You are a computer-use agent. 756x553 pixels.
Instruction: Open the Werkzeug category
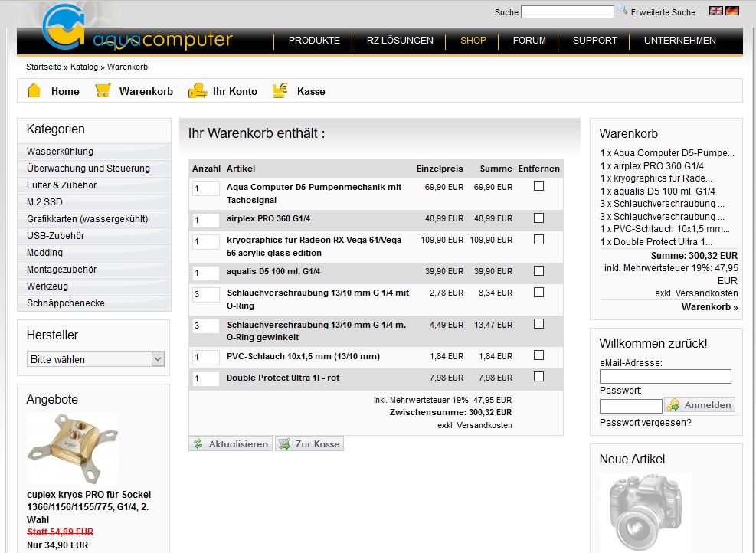(x=94, y=286)
